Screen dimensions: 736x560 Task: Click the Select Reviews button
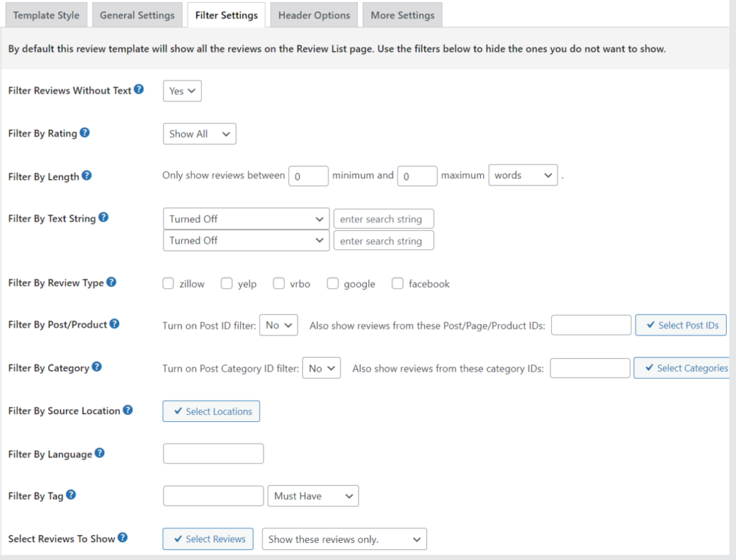tap(208, 539)
